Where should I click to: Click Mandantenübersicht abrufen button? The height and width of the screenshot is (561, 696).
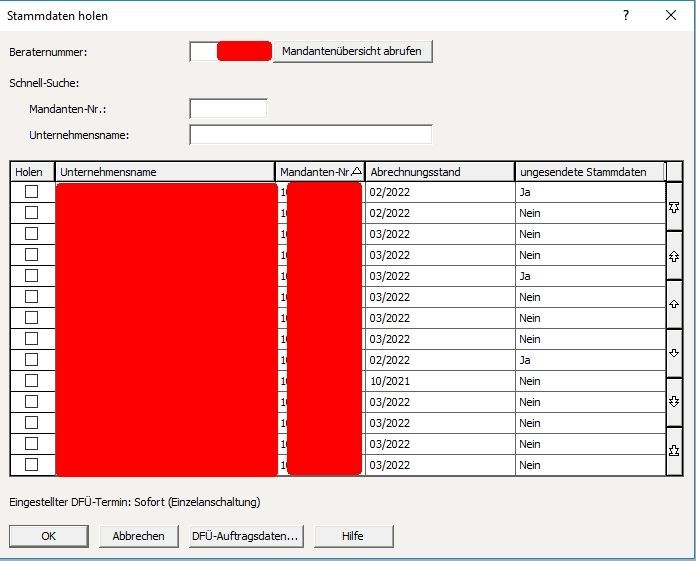pos(352,51)
